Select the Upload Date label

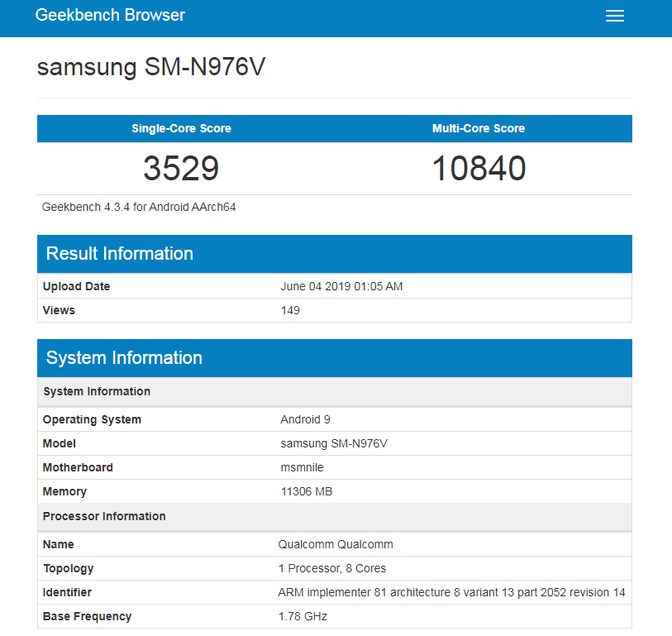[x=76, y=286]
